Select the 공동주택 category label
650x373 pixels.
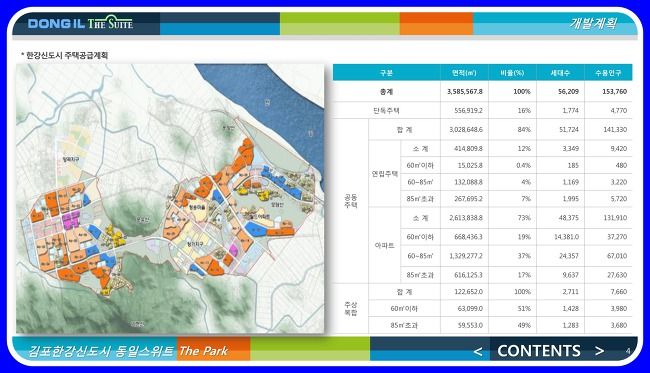[x=351, y=201]
